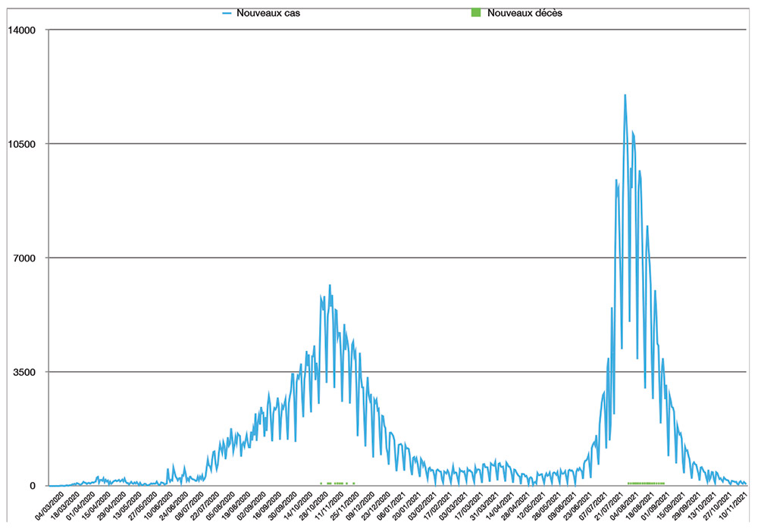Click the blue line icon for Nouveaux cas
The width and height of the screenshot is (758, 532).
coord(227,13)
